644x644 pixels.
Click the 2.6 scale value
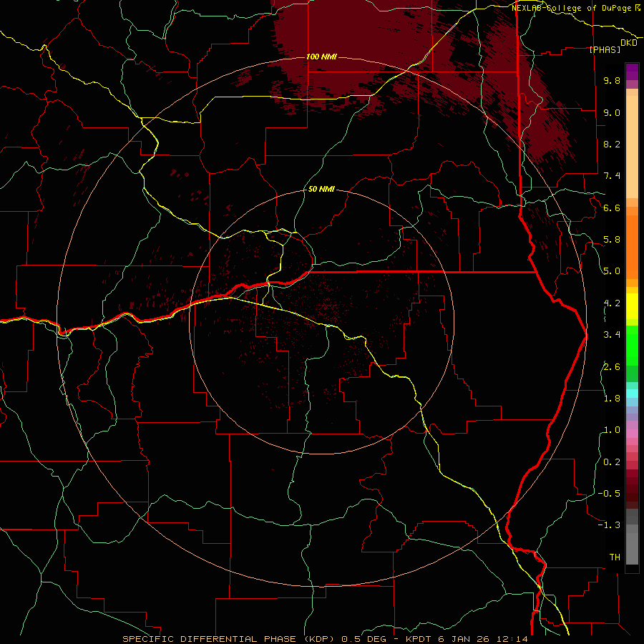tap(612, 367)
